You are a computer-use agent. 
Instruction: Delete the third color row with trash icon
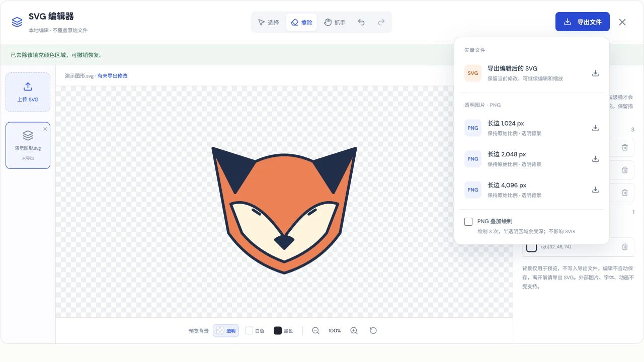(625, 193)
